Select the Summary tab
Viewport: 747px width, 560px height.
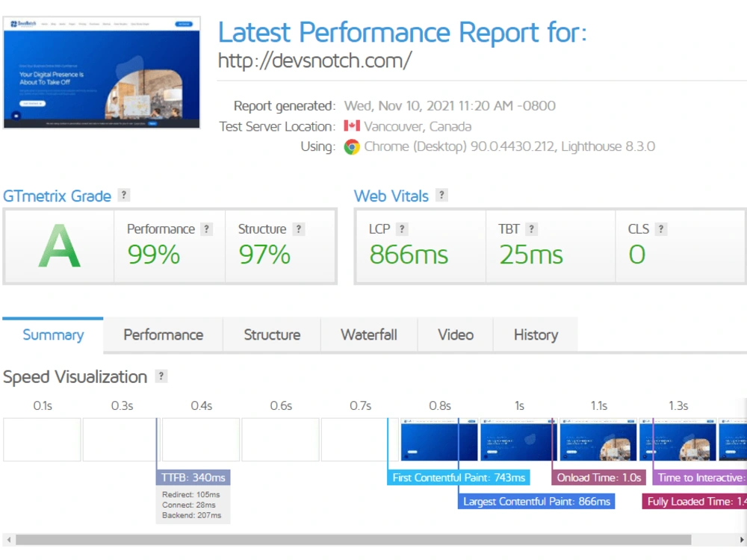[53, 335]
